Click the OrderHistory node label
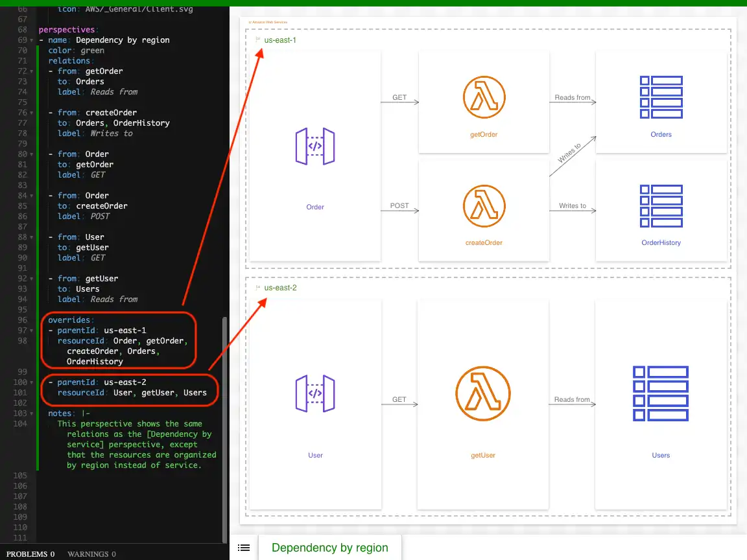The width and height of the screenshot is (747, 560). 661,242
